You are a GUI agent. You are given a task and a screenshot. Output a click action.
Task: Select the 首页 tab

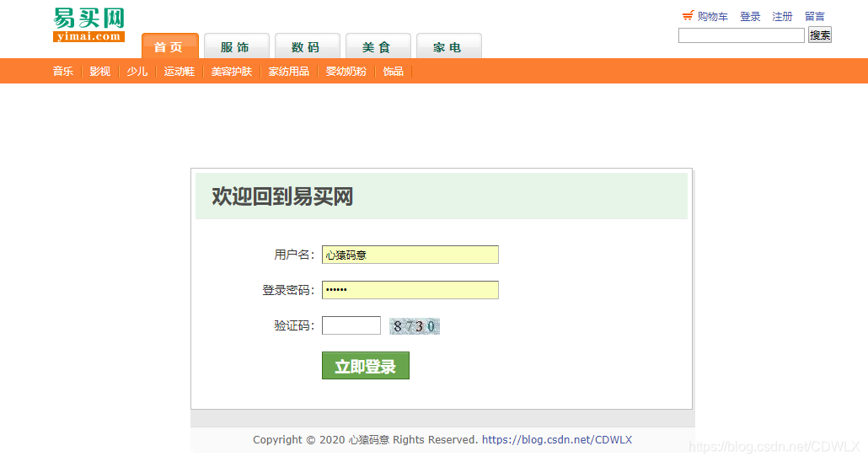(170, 46)
